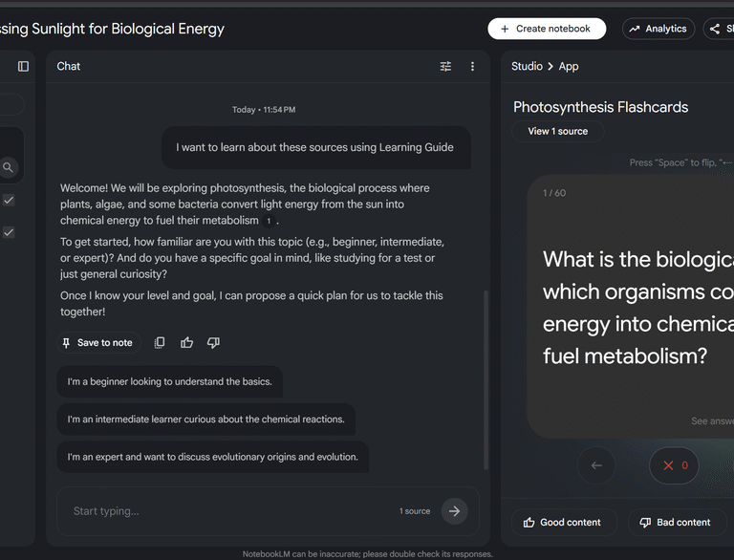Mark flashcard wrong with X button
The image size is (734, 560).
[674, 465]
